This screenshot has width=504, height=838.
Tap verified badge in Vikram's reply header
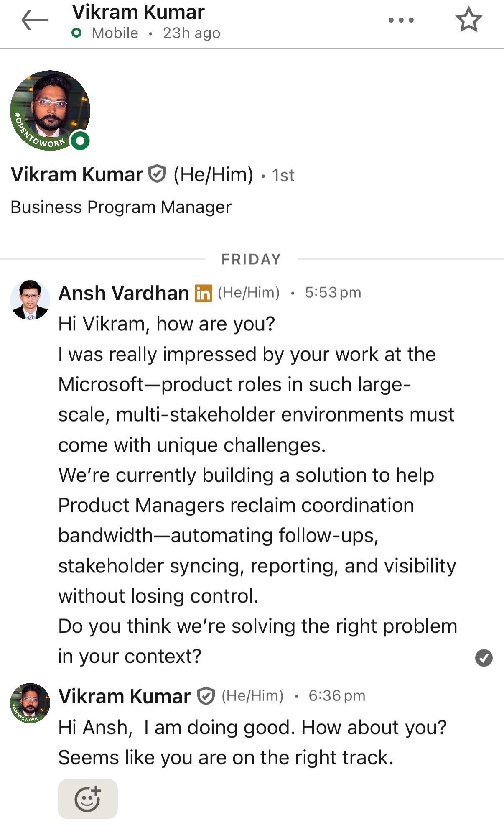click(206, 696)
